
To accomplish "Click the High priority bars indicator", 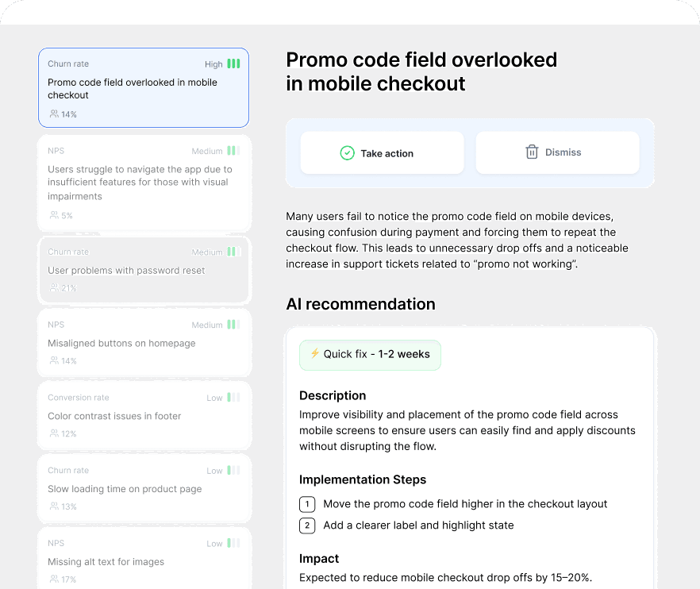I will tap(233, 64).
